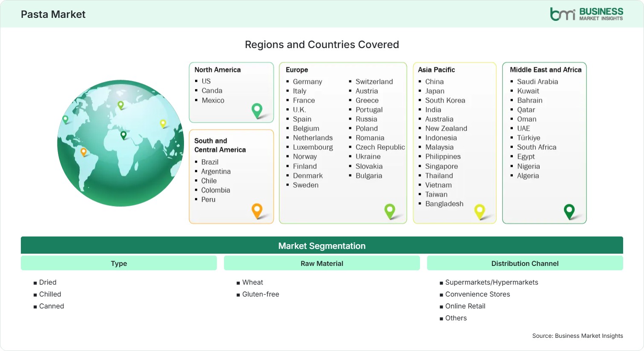Click Colombia in the country list

point(216,190)
